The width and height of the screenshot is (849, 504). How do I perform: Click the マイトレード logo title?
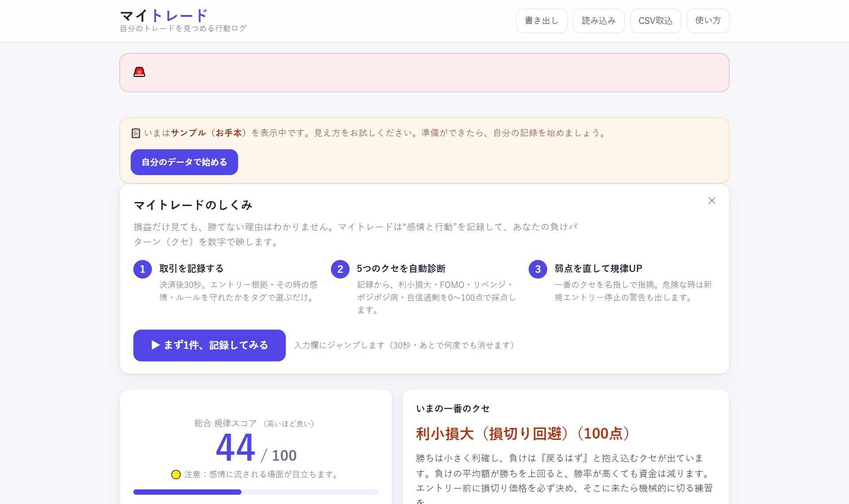click(164, 15)
